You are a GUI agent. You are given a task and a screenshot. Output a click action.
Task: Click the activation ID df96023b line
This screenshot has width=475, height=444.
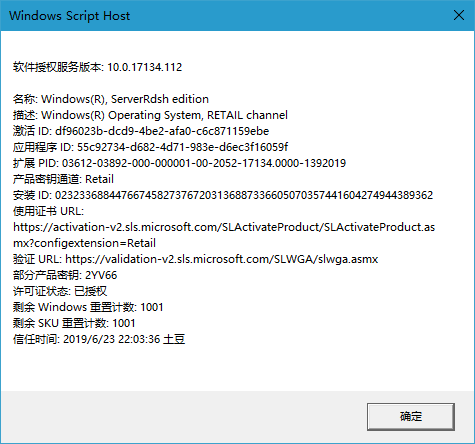(x=141, y=131)
